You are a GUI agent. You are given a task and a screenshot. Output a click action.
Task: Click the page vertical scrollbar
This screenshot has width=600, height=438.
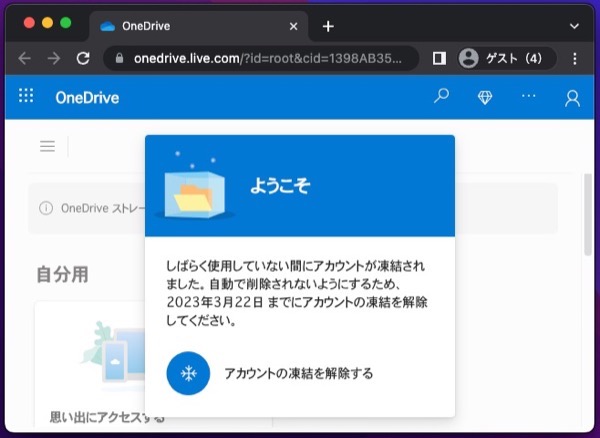coord(588,215)
